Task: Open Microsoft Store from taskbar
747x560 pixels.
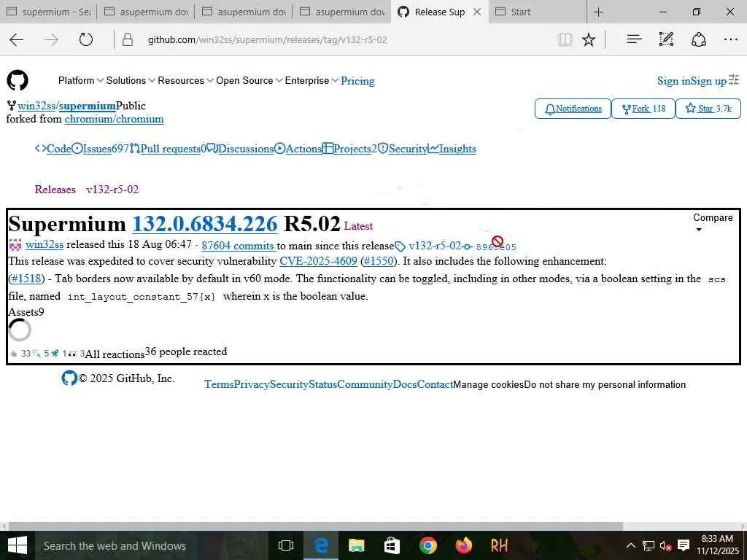Action: coord(392,545)
